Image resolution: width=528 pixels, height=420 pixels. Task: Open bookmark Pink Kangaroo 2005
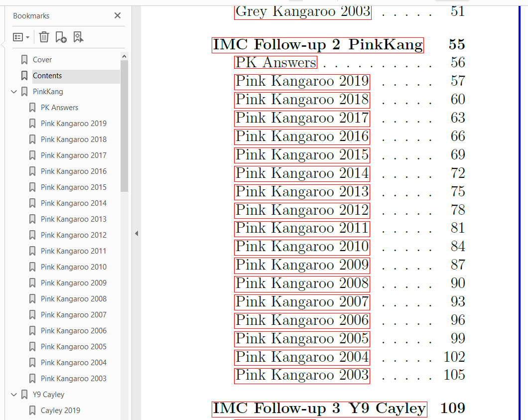(74, 347)
